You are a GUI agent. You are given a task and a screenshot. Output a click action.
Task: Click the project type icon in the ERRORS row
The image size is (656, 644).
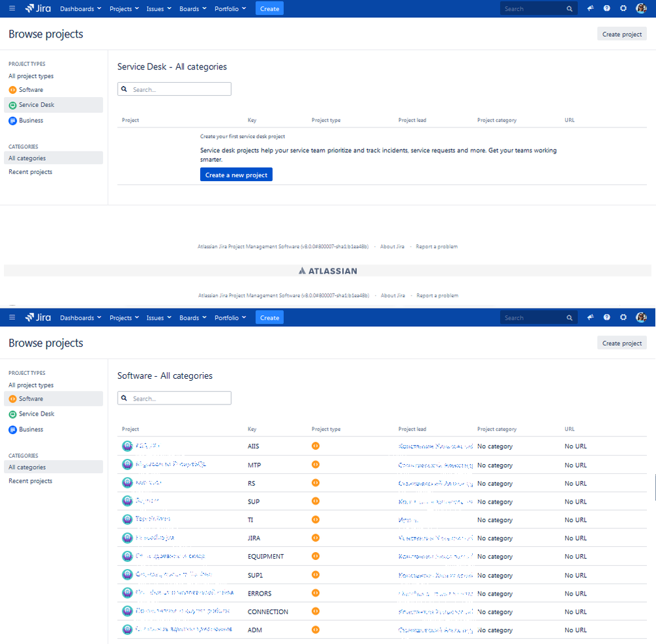pos(315,593)
